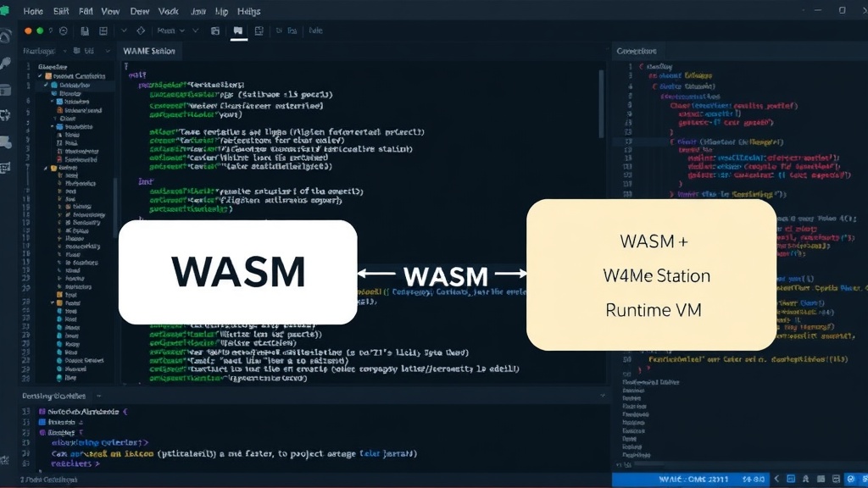The width and height of the screenshot is (868, 488).
Task: Open the Mean configuration dropdown in the toolbar
Action: tap(170, 31)
